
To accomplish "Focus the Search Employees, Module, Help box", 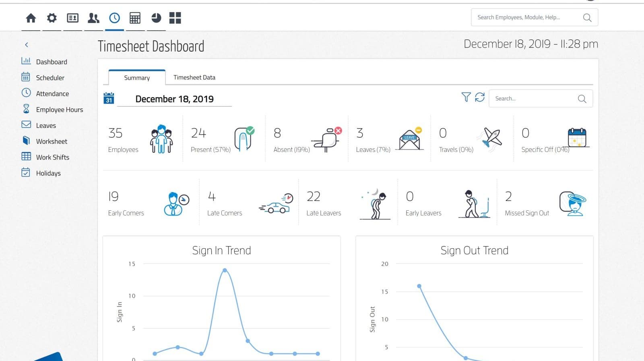I will (x=535, y=17).
